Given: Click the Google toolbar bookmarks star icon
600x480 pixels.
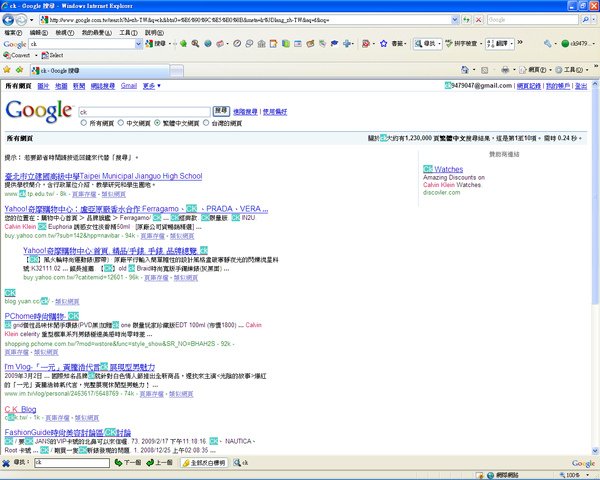Looking at the screenshot, I should [x=384, y=44].
